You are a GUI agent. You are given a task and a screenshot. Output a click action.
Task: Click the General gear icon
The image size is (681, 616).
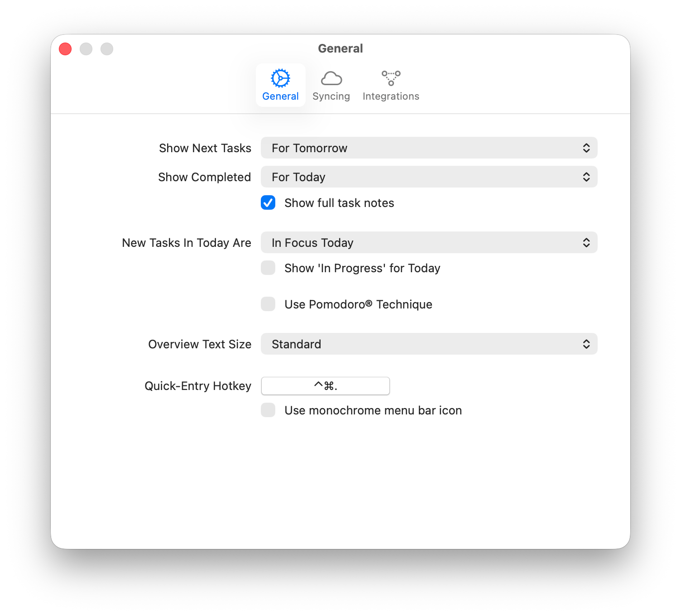pos(280,78)
